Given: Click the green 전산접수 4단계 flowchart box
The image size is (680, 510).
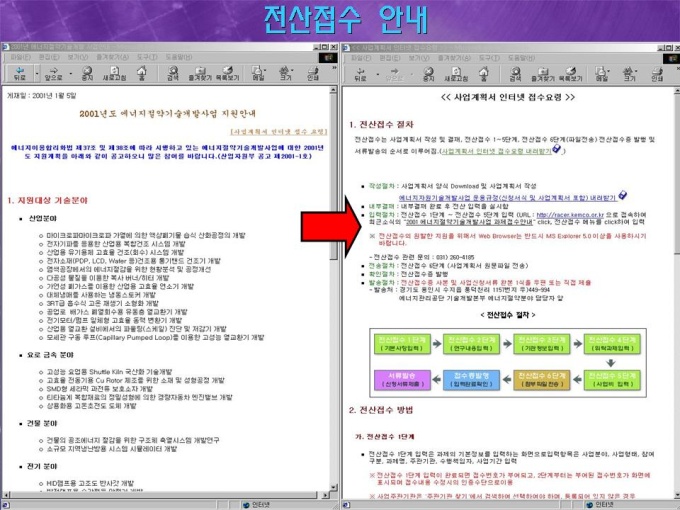Looking at the screenshot, I should point(612,343).
